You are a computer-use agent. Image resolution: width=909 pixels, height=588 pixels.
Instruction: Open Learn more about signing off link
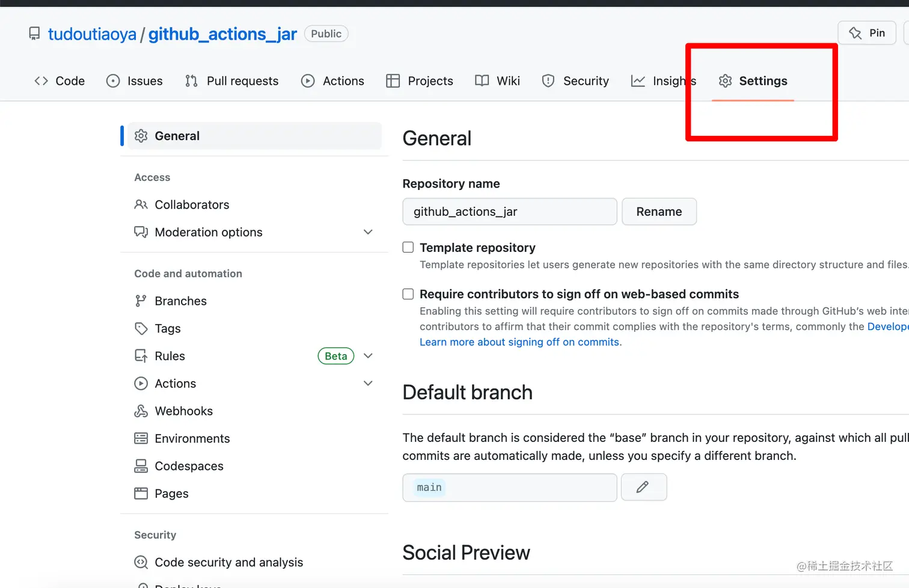[521, 342]
